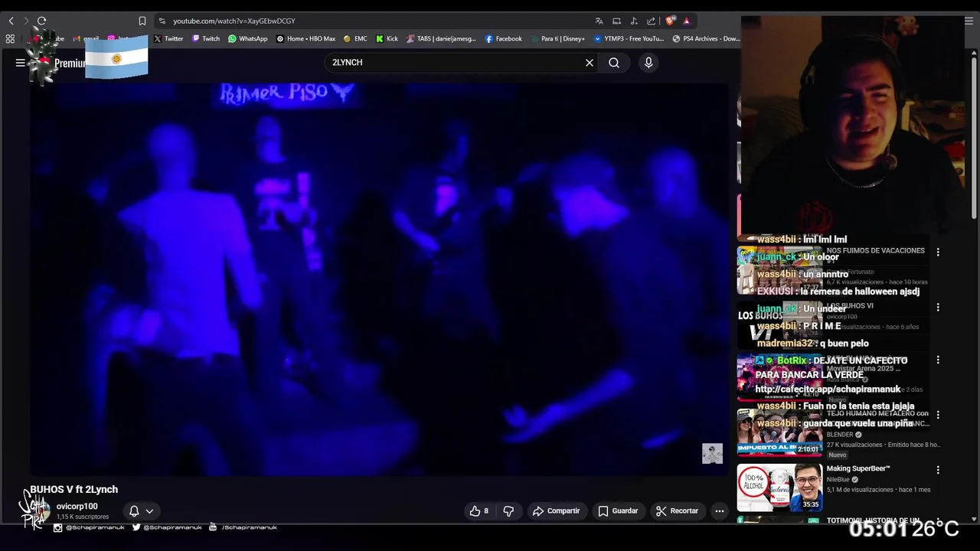This screenshot has height=551, width=980.
Task: Open more actions menu beside Recortar
Action: [719, 510]
